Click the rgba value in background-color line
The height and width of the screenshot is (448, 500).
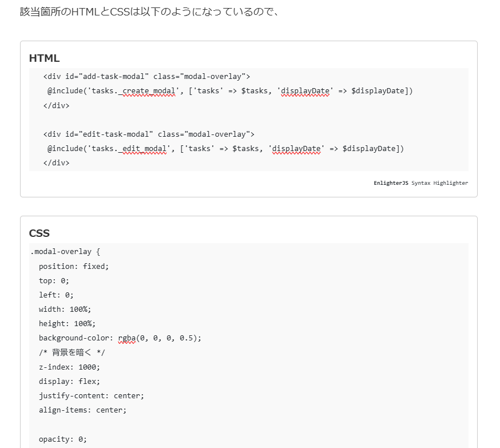coord(160,338)
